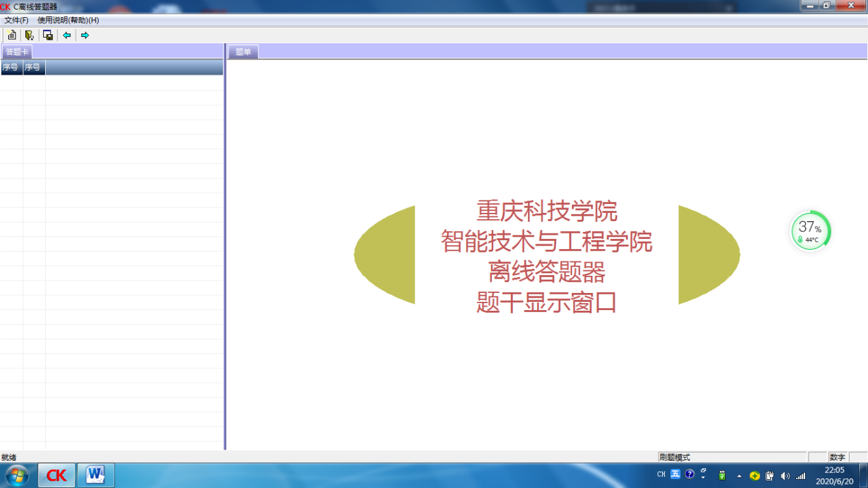868x488 pixels.
Task: Click the new answer sheet toolbar icon
Action: point(12,35)
